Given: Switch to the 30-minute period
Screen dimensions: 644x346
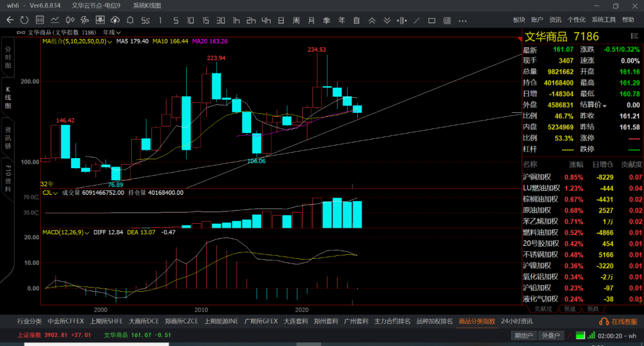Looking at the screenshot, I should tap(221, 20).
